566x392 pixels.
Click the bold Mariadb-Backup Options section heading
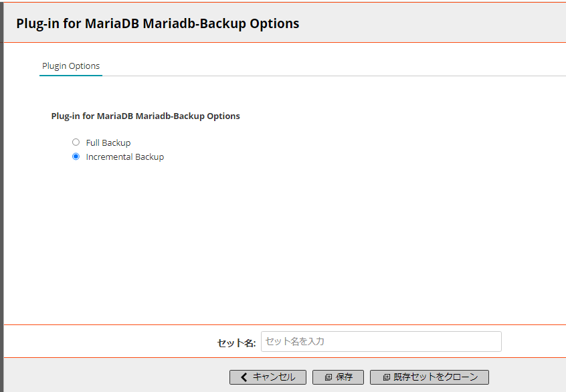click(x=145, y=116)
